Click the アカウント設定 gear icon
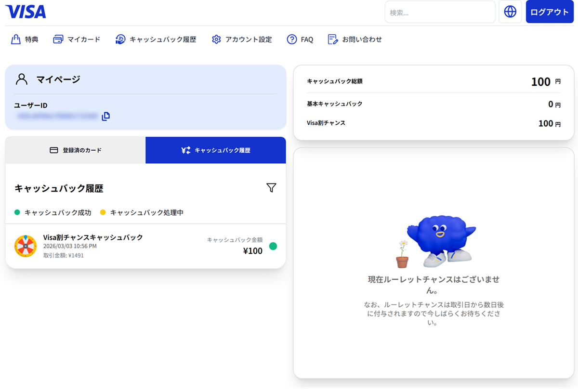This screenshot has width=578, height=392. coord(216,39)
